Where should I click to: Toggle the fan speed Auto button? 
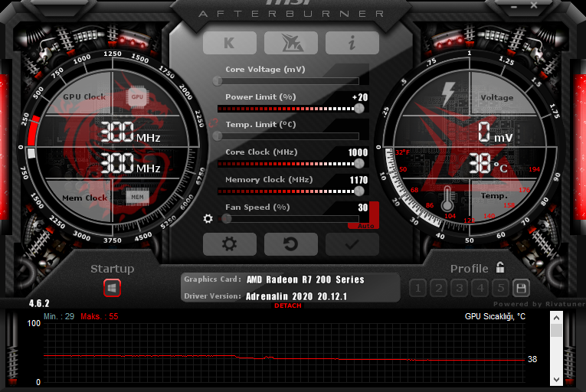(365, 226)
